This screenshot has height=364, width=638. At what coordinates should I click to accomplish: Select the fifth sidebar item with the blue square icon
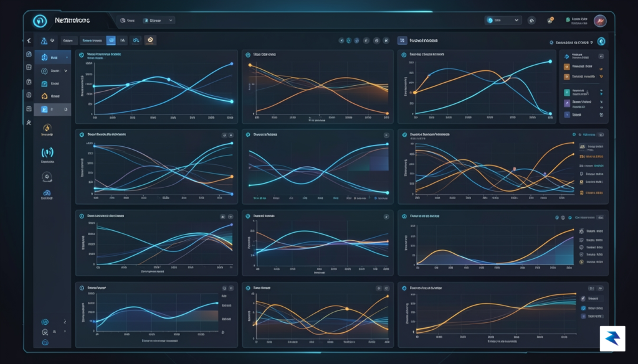click(x=52, y=110)
